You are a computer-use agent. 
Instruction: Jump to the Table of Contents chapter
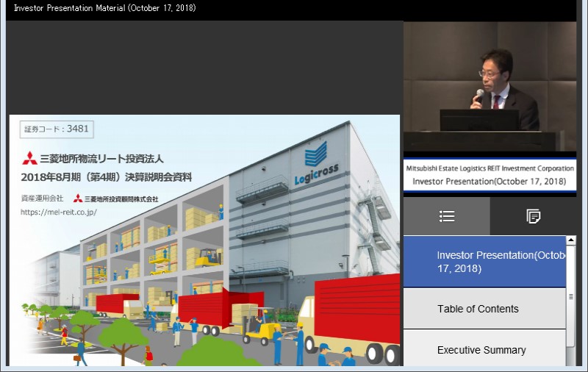pyautogui.click(x=484, y=309)
